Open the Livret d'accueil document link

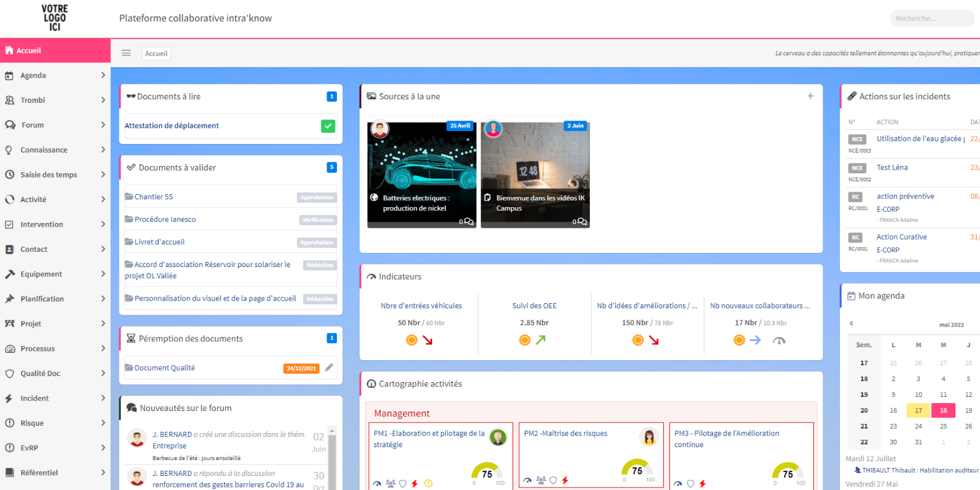click(159, 242)
